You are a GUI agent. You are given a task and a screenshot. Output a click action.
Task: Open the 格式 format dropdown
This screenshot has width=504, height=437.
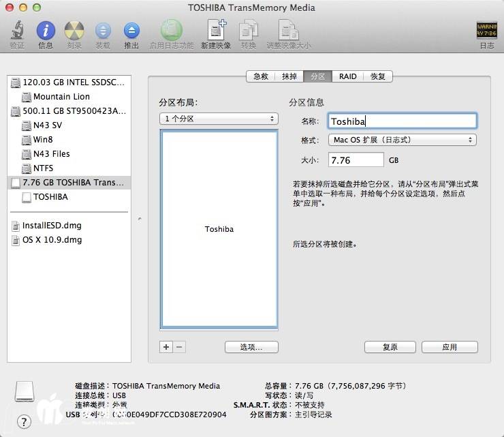(x=402, y=140)
